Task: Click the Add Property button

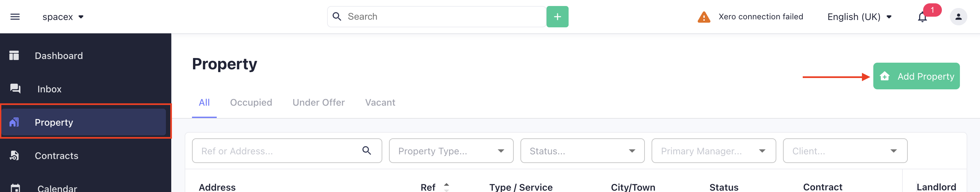Action: tap(916, 76)
